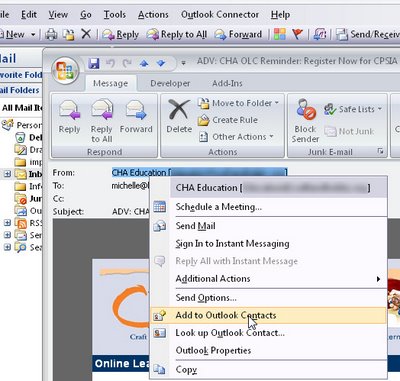
Task: Switch to the Developer ribbon tab
Action: point(170,83)
